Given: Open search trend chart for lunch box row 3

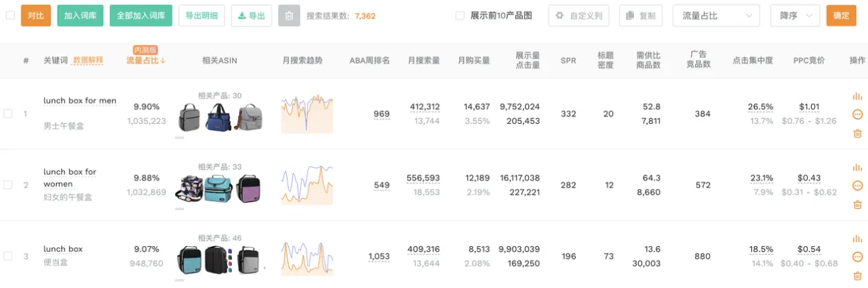Looking at the screenshot, I should pyautogui.click(x=307, y=257).
